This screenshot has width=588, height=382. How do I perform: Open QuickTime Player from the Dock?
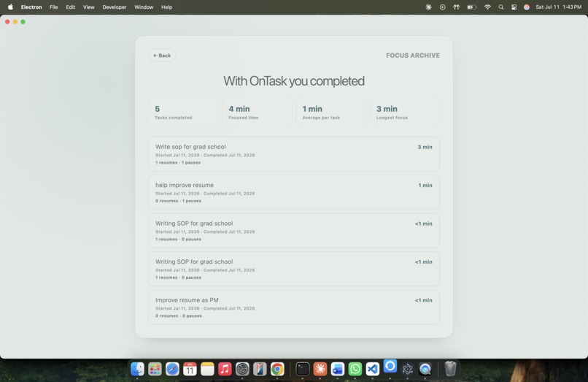click(425, 369)
